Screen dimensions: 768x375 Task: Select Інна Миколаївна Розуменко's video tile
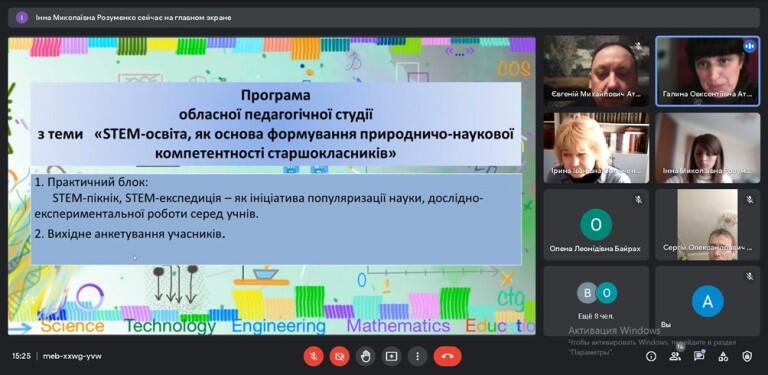click(708, 148)
